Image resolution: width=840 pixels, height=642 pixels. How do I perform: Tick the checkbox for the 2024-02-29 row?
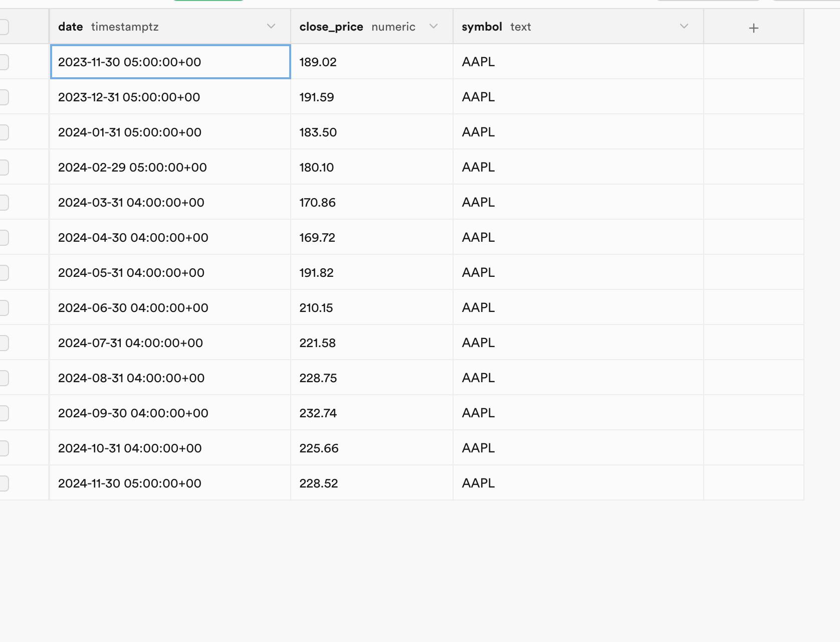click(x=4, y=167)
